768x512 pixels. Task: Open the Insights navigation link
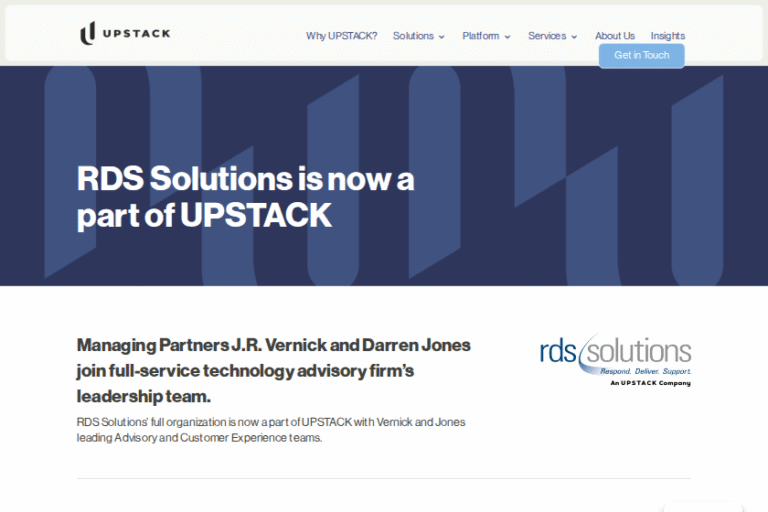[x=668, y=36]
